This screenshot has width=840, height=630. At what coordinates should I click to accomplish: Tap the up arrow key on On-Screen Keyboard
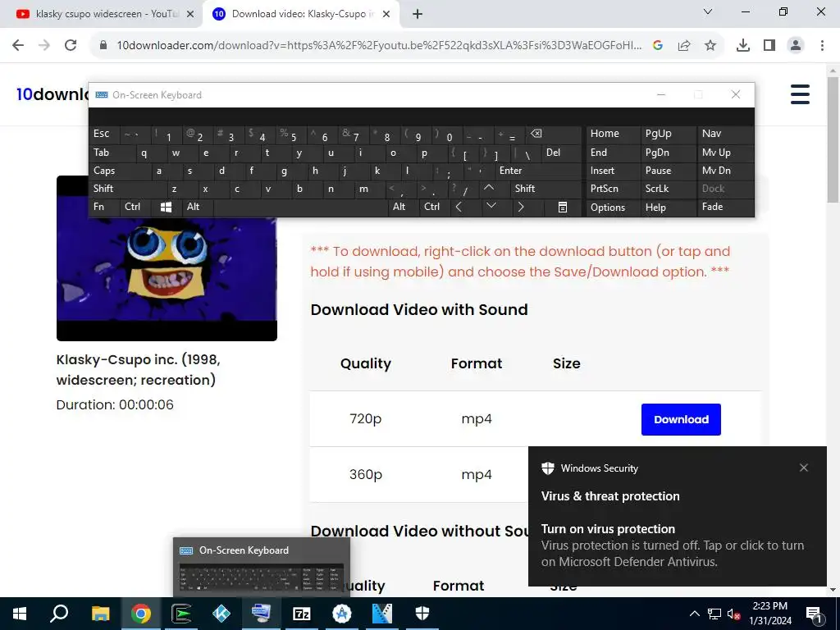[489, 188]
